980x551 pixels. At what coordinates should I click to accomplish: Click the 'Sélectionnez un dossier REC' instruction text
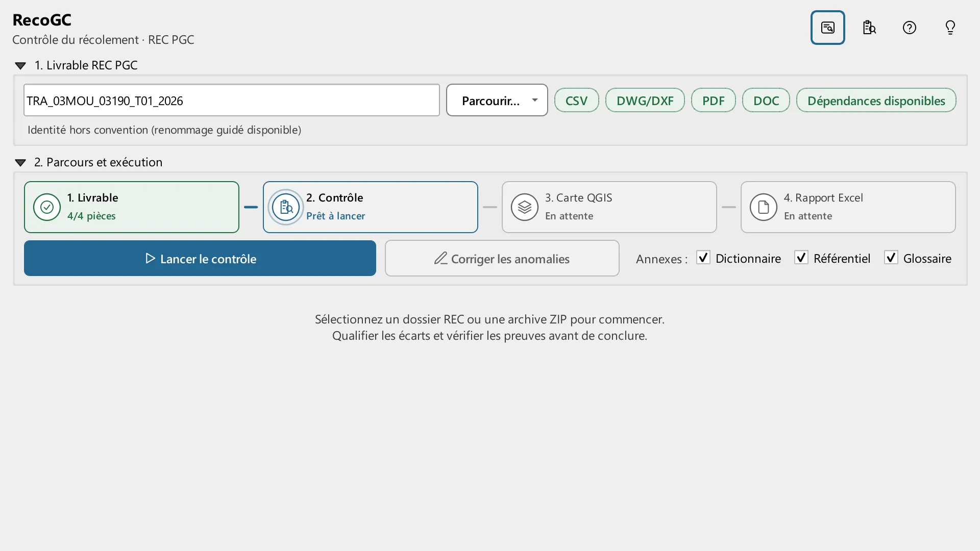[489, 319]
